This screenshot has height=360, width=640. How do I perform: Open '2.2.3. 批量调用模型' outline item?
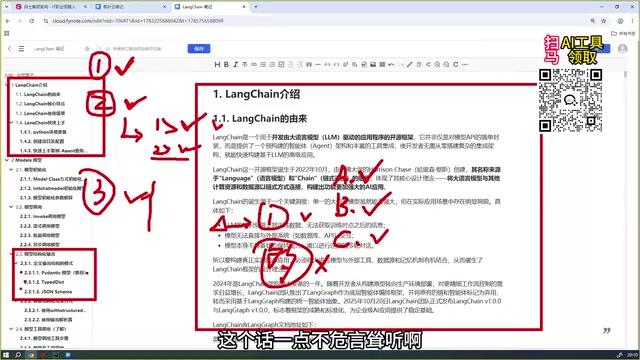[40, 235]
